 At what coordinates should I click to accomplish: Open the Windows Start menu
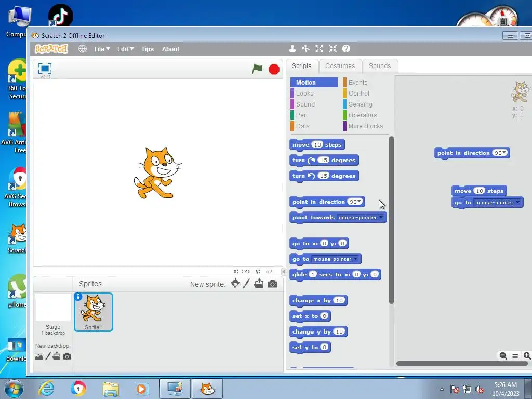click(13, 389)
